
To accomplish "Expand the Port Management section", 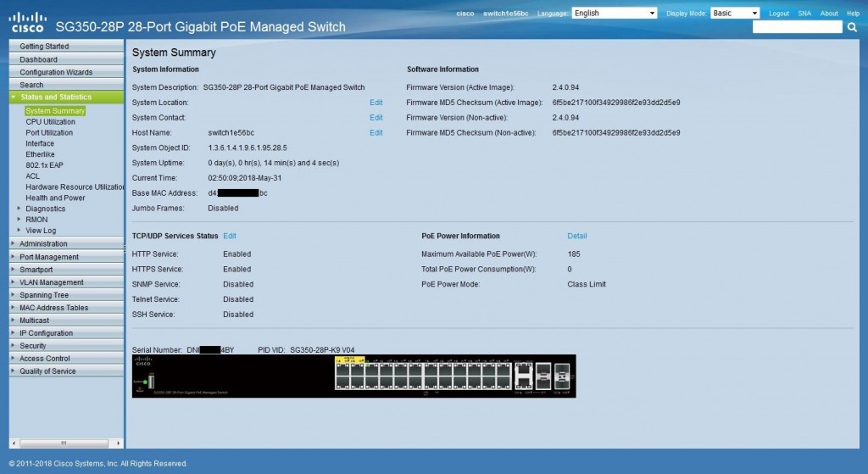I will (66, 257).
